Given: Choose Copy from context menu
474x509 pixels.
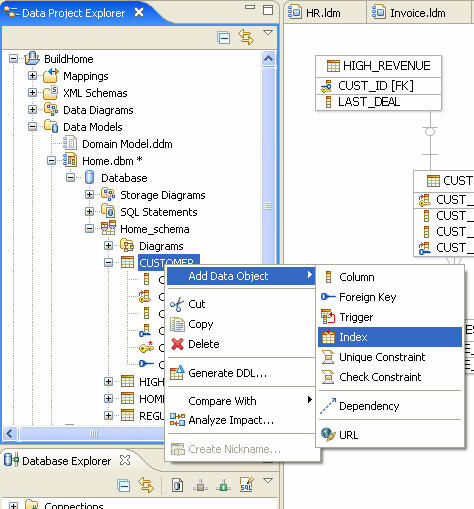Looking at the screenshot, I should coord(241,324).
